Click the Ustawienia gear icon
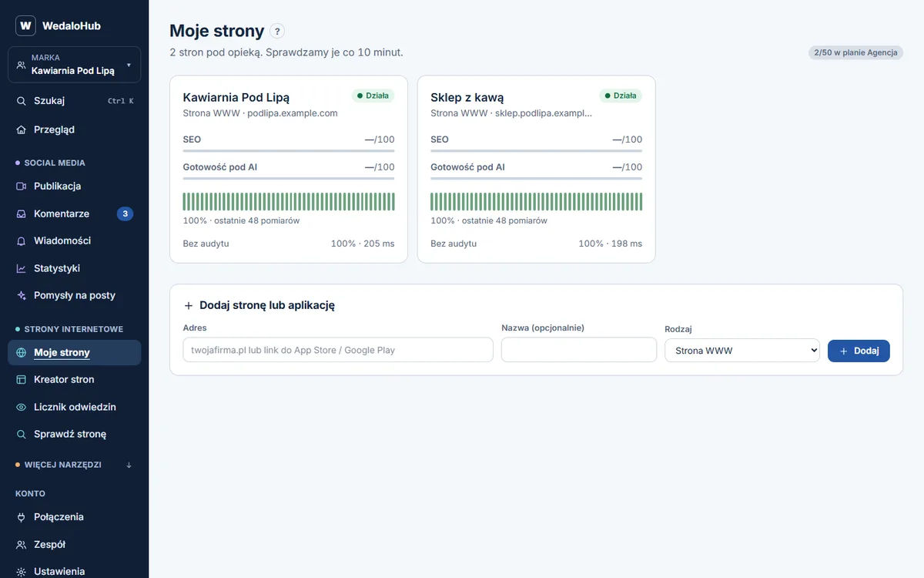 click(22, 572)
